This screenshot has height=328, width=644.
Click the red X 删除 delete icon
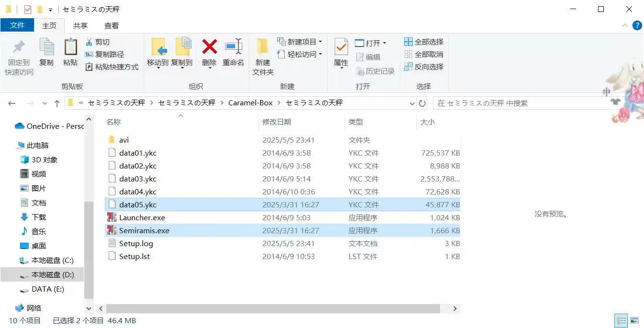click(x=209, y=47)
